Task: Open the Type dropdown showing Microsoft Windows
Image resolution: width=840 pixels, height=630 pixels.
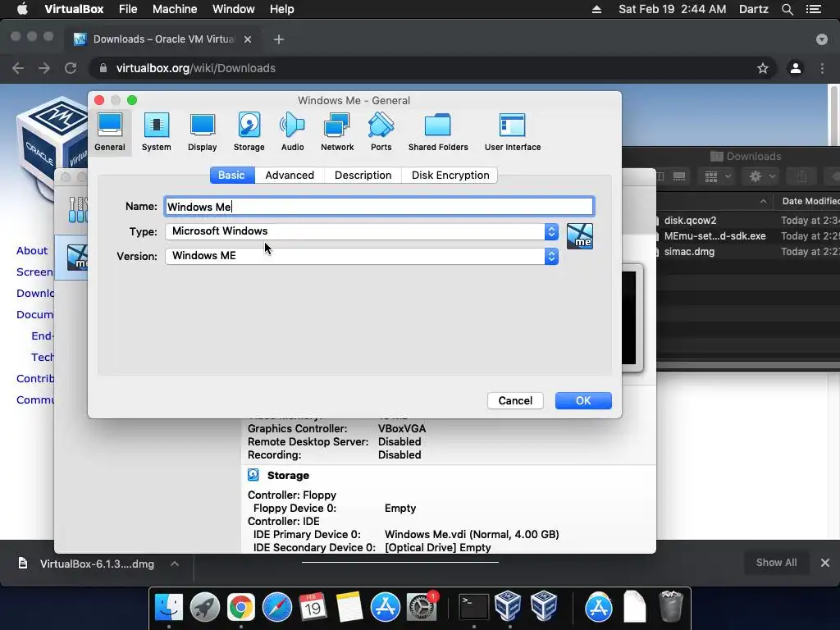Action: [362, 231]
